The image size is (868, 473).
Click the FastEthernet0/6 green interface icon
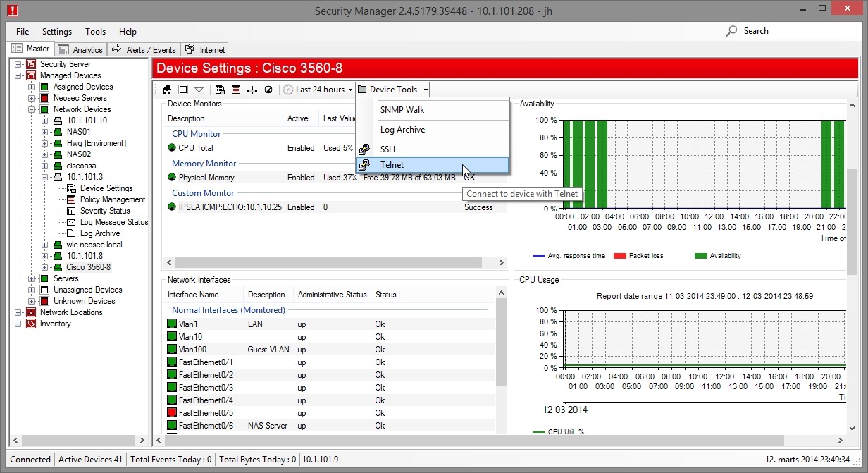[172, 426]
